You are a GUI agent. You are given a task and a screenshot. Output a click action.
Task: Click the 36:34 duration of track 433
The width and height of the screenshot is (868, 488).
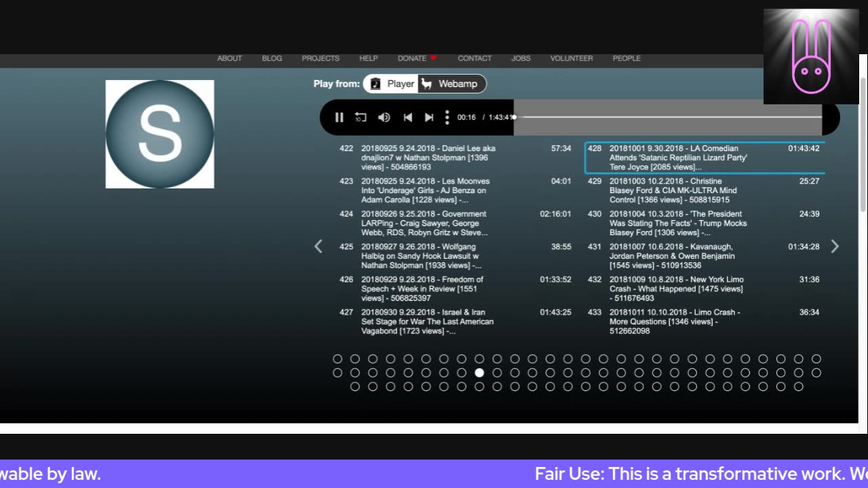809,312
